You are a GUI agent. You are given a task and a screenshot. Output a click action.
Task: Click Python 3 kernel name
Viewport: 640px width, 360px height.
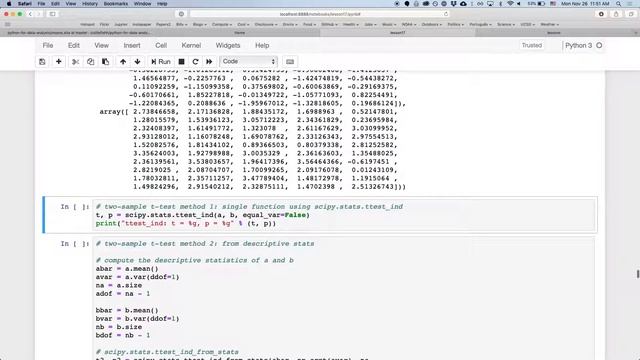click(x=578, y=45)
